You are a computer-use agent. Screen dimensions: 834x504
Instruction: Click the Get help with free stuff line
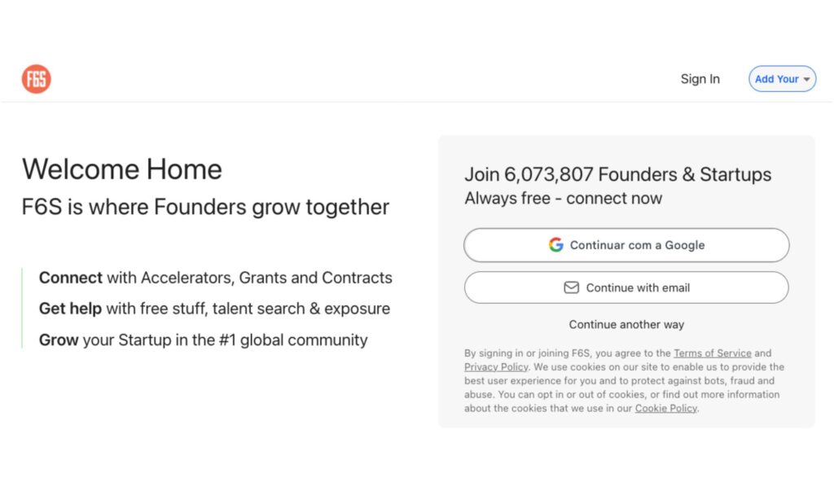pos(214,309)
